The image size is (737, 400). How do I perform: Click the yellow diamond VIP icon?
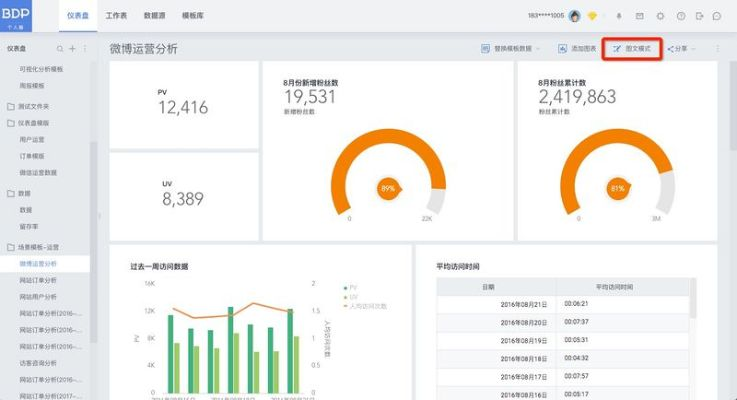[x=592, y=16]
